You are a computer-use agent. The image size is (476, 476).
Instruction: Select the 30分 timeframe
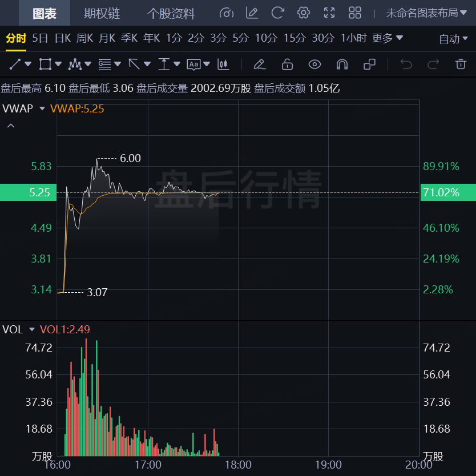click(x=323, y=38)
